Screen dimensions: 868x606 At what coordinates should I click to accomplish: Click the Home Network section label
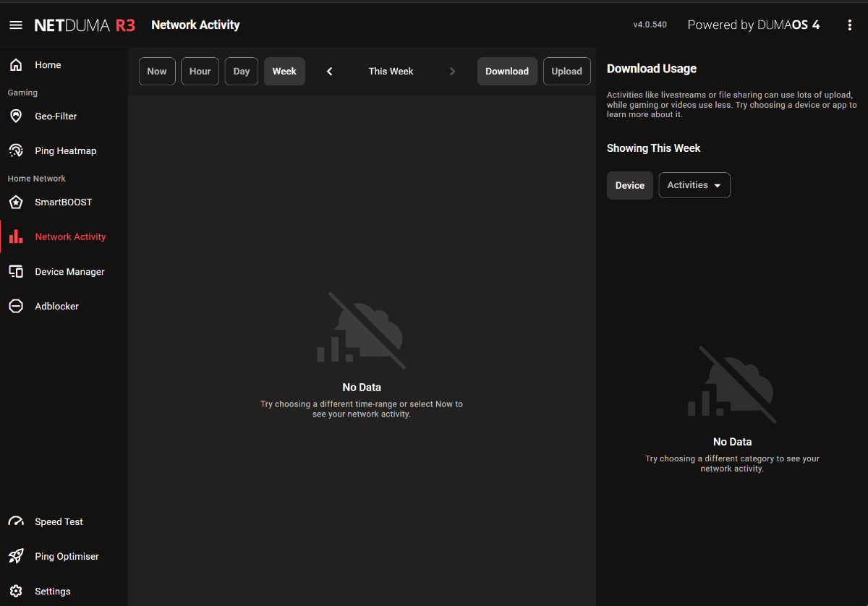point(37,179)
